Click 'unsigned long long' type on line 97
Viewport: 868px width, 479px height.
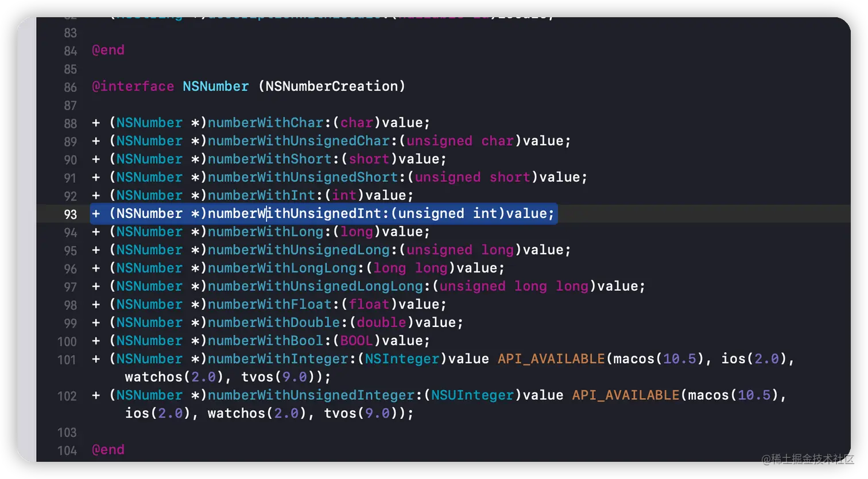[x=514, y=286]
